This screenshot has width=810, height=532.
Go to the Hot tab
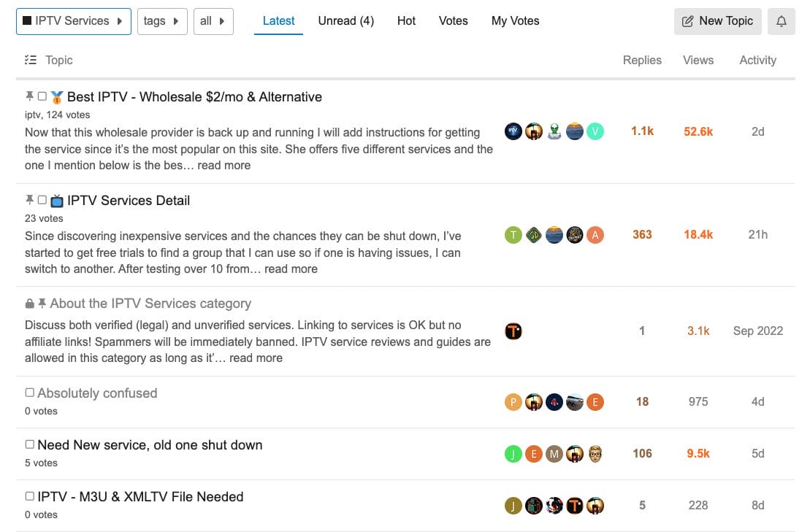tap(406, 21)
